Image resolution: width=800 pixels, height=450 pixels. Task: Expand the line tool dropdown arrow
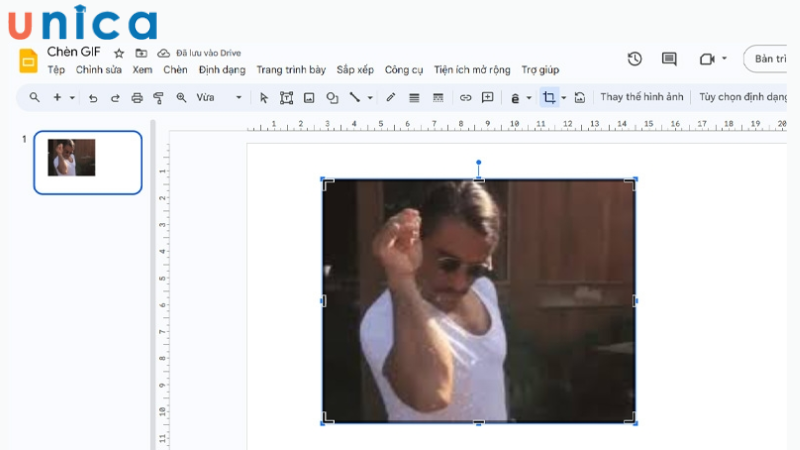[370, 98]
